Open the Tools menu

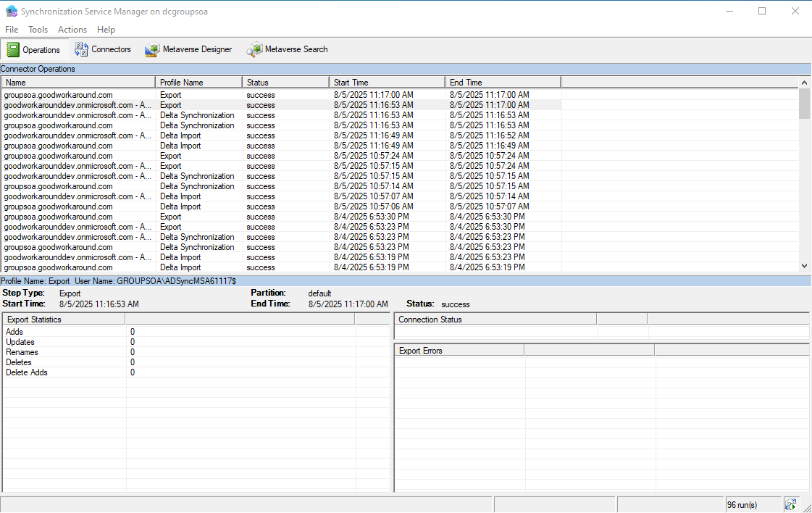pos(38,30)
